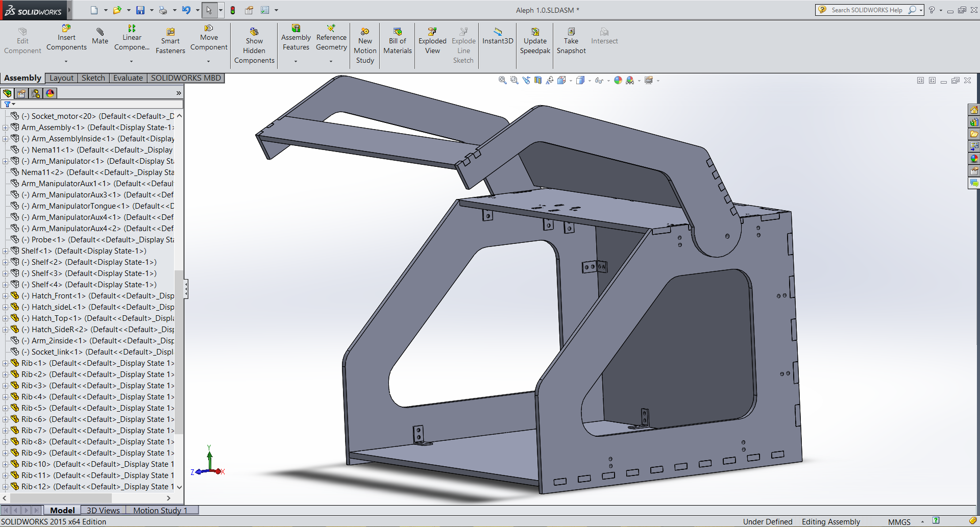Click Update Speedpak tool

pyautogui.click(x=535, y=41)
